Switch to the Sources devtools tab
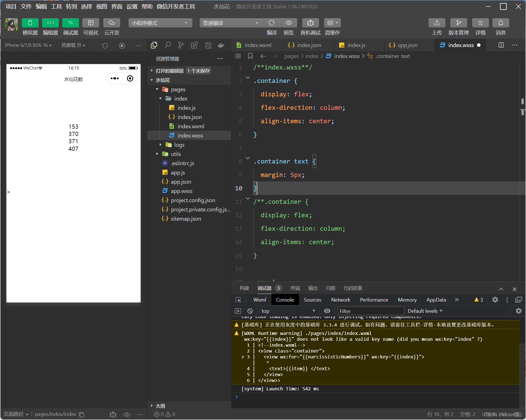Viewport: 526px width, 420px height. [312, 300]
